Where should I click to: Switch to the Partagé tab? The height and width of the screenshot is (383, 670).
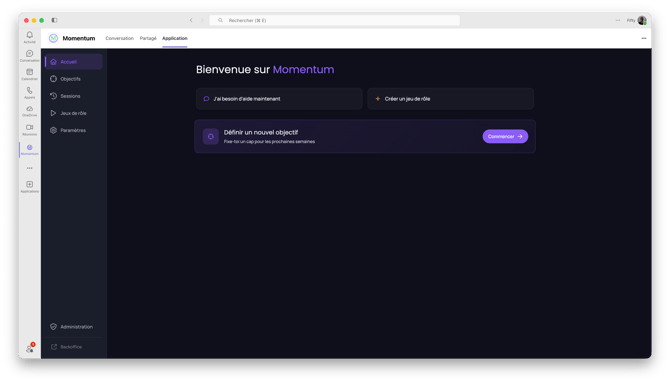tap(148, 38)
